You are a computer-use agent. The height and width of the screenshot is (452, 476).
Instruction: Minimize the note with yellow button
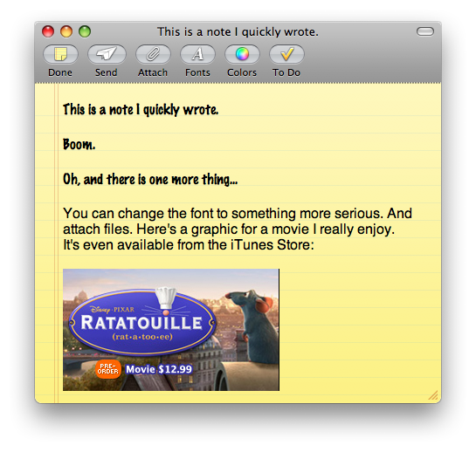coord(66,31)
